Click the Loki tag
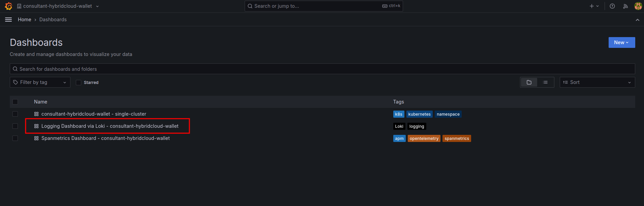The height and width of the screenshot is (206, 644). pos(399,126)
